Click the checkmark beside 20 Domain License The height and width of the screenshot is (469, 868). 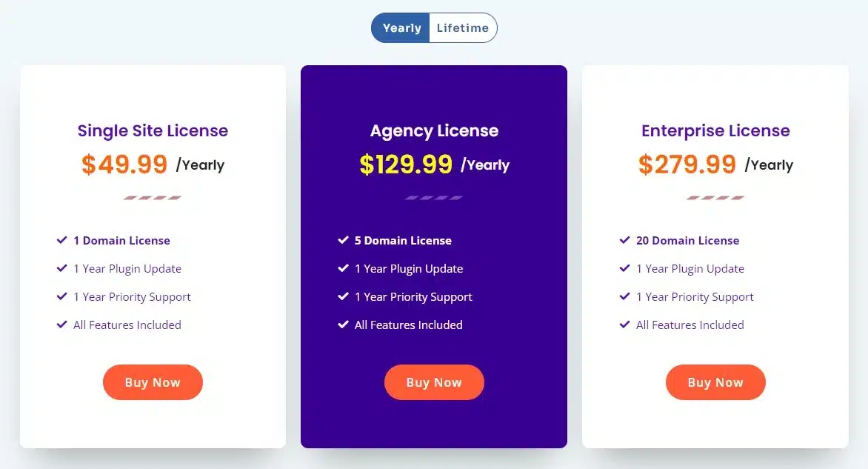[625, 240]
